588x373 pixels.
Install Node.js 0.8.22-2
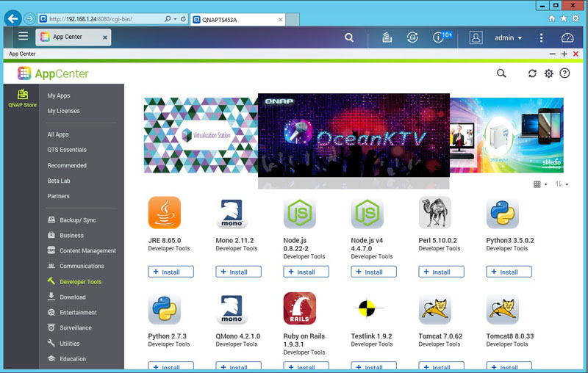[x=306, y=272]
